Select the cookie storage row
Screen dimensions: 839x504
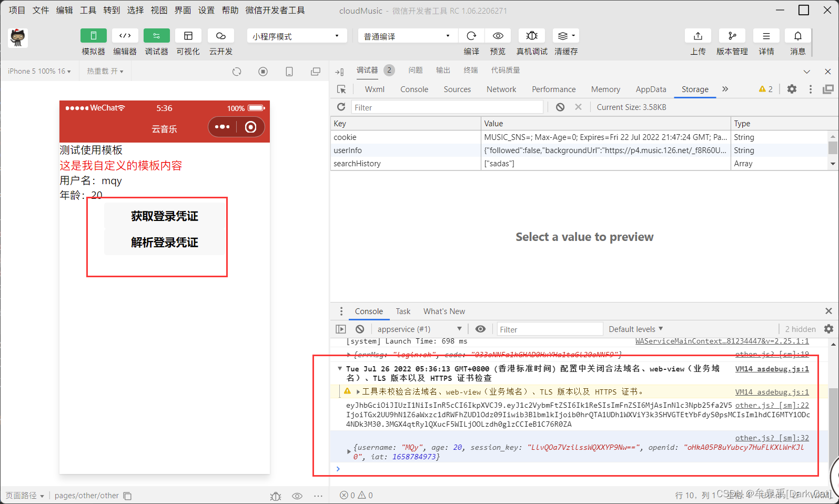579,137
